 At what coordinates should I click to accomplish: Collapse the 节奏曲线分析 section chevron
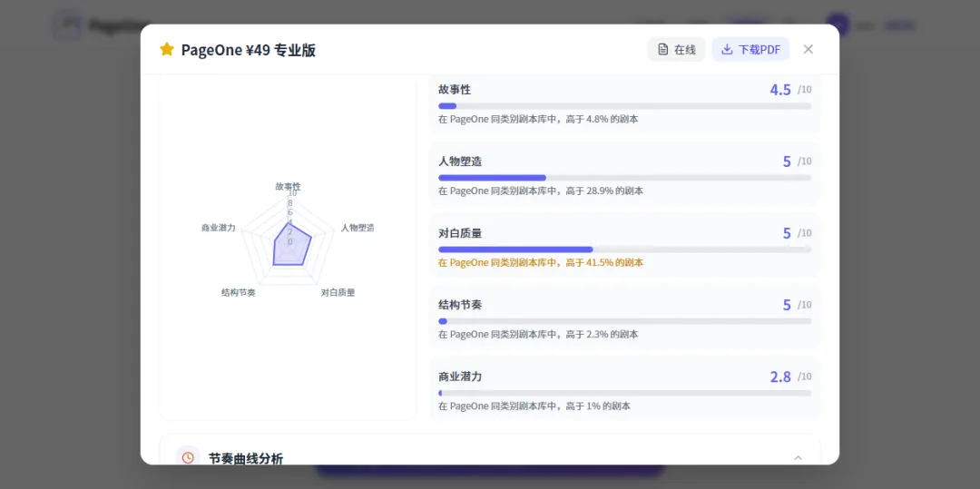(799, 458)
